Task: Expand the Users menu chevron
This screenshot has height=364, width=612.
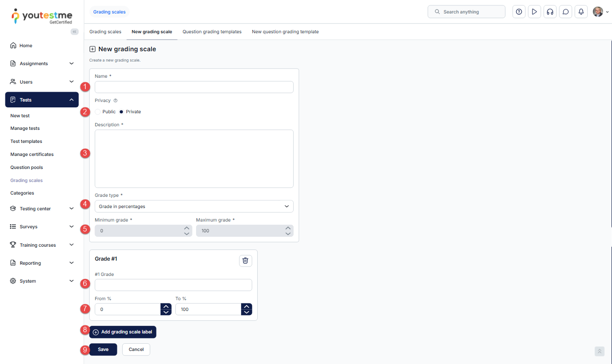Action: coord(71,82)
